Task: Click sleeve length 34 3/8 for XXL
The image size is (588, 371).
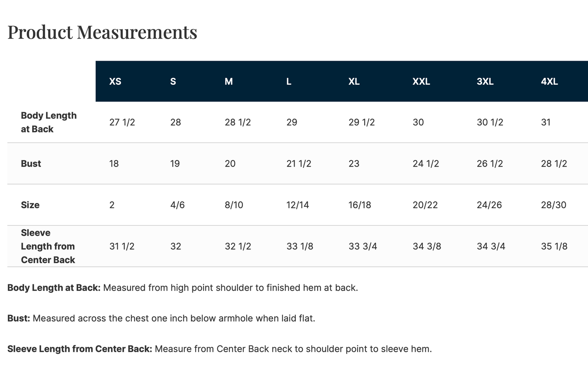Action: click(x=427, y=246)
